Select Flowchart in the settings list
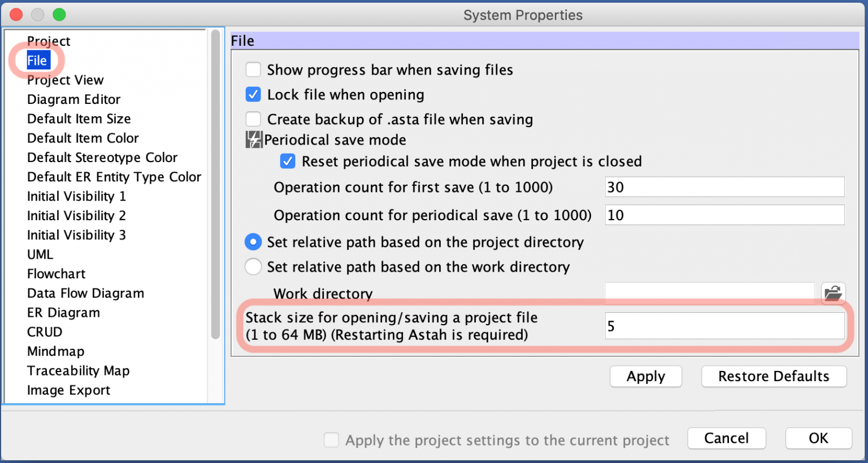Image resolution: width=868 pixels, height=463 pixels. point(56,273)
